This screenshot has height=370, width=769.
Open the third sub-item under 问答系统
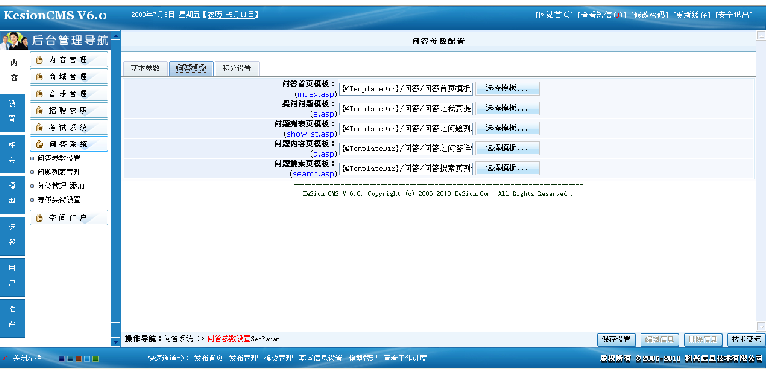click(61, 186)
